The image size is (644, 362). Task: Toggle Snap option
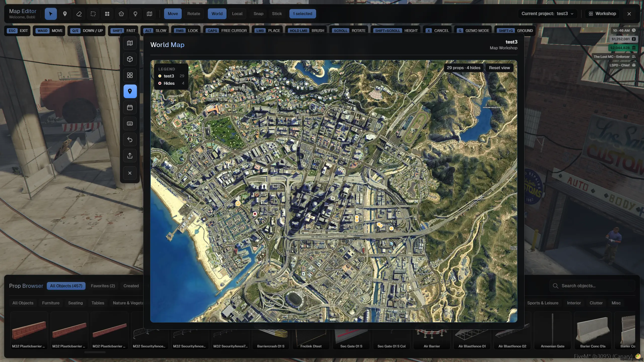tap(258, 14)
